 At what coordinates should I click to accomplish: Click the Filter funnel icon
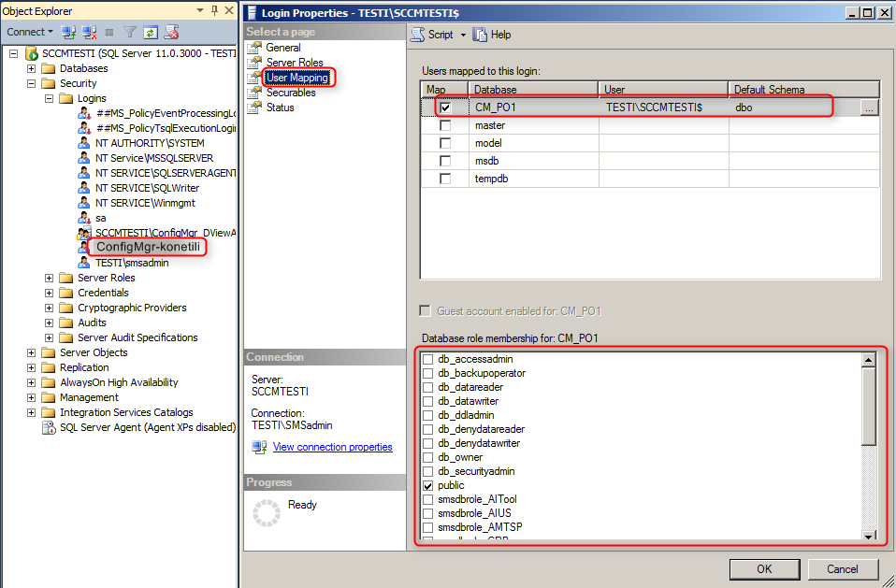pyautogui.click(x=130, y=33)
